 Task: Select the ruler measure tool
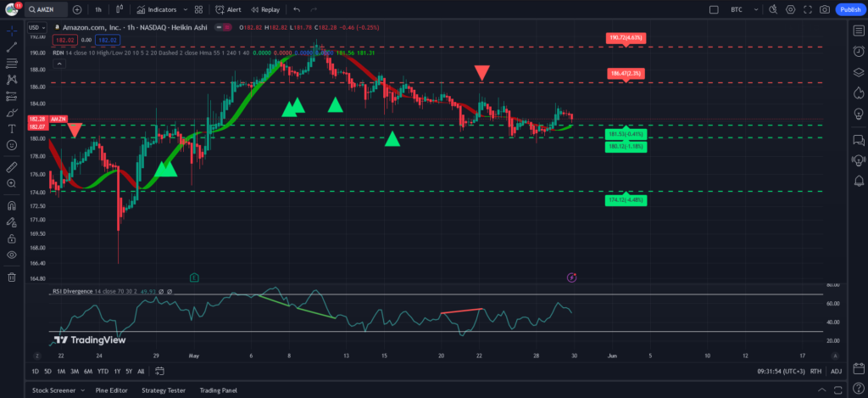(12, 167)
